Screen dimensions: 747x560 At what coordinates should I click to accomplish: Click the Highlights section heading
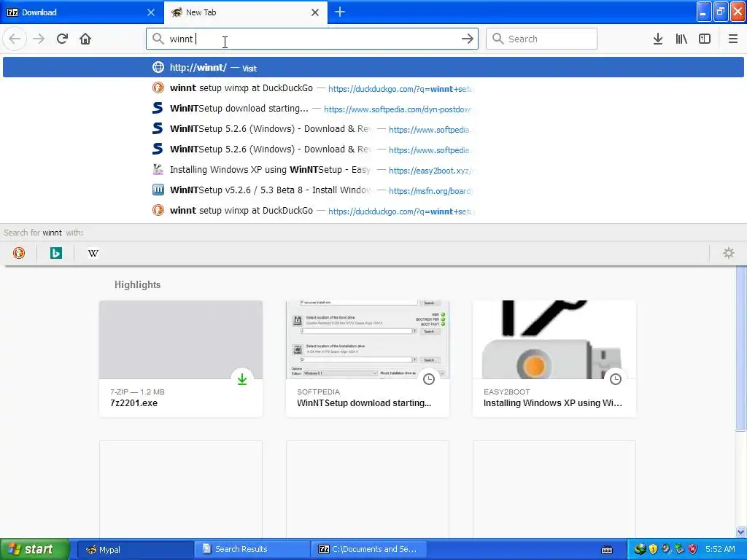137,285
